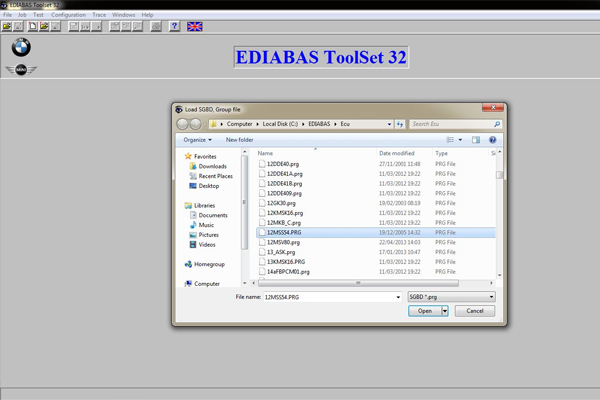The height and width of the screenshot is (400, 600).
Task: Click the horizontal scrollbar in file list
Action: (x=358, y=283)
